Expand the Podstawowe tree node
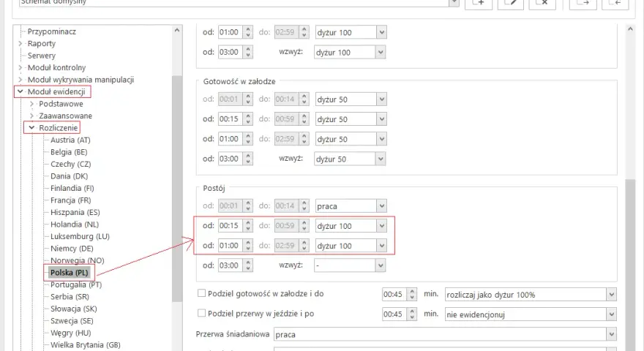 pos(31,104)
